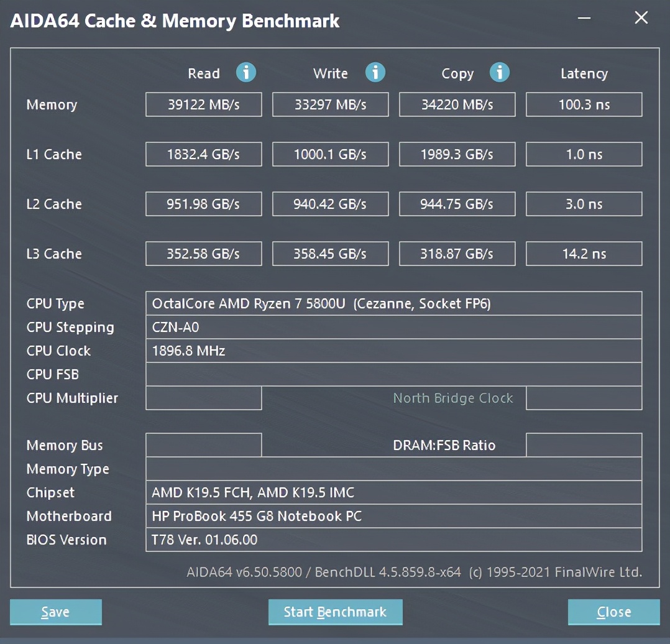The image size is (670, 644).
Task: Click the L1 Cache Read value
Action: point(203,154)
